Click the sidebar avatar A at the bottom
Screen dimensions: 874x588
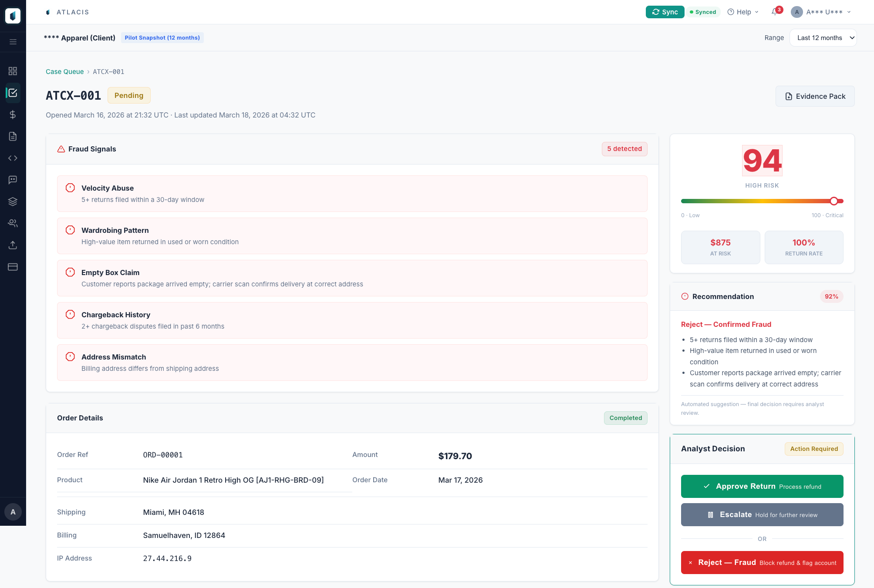coord(13,512)
